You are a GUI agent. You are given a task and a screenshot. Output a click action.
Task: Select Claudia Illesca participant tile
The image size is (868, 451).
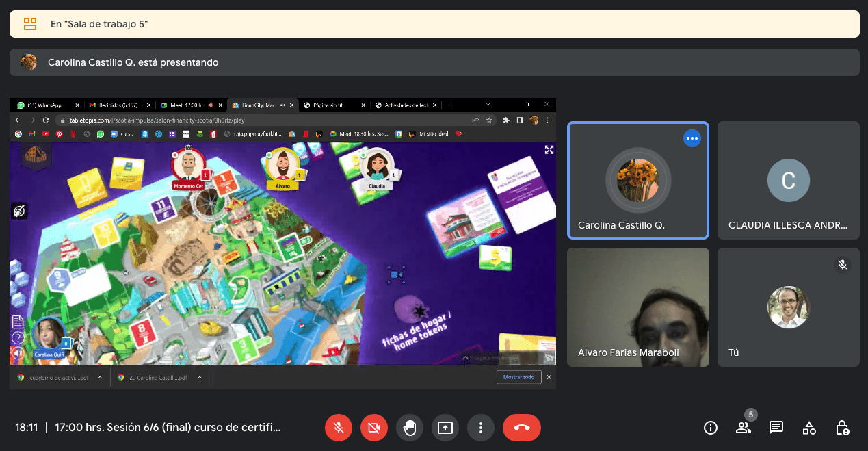point(788,180)
